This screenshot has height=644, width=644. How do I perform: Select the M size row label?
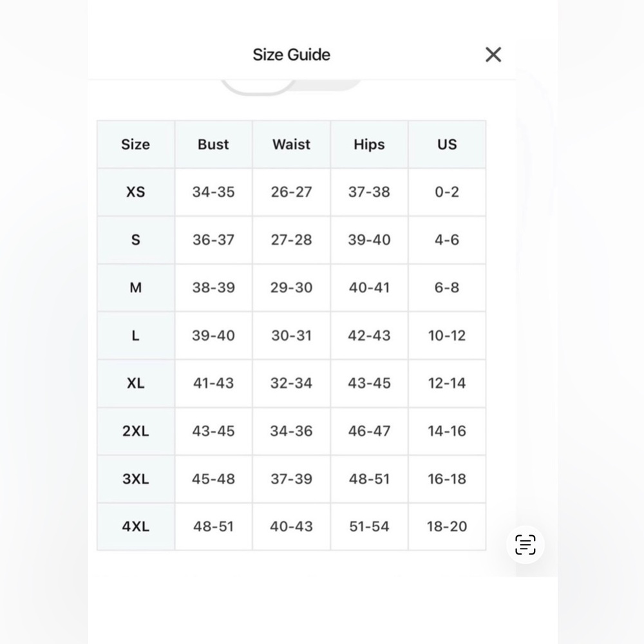point(135,287)
